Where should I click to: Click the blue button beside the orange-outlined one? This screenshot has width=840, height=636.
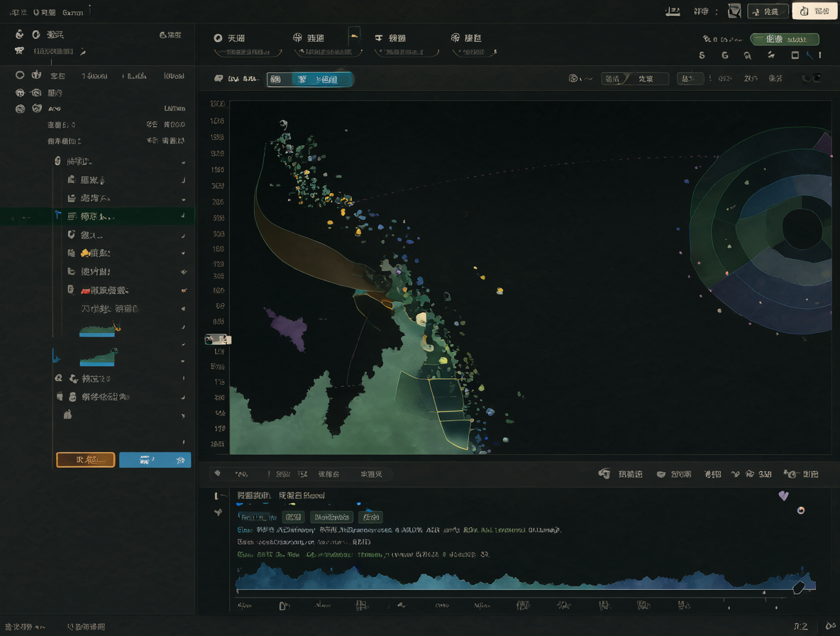pyautogui.click(x=155, y=460)
